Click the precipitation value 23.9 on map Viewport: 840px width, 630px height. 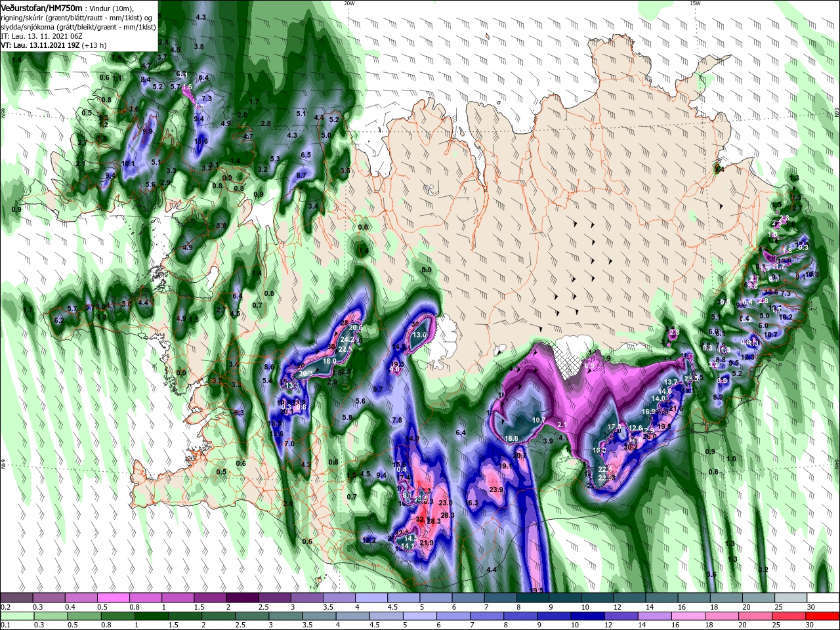coord(496,490)
